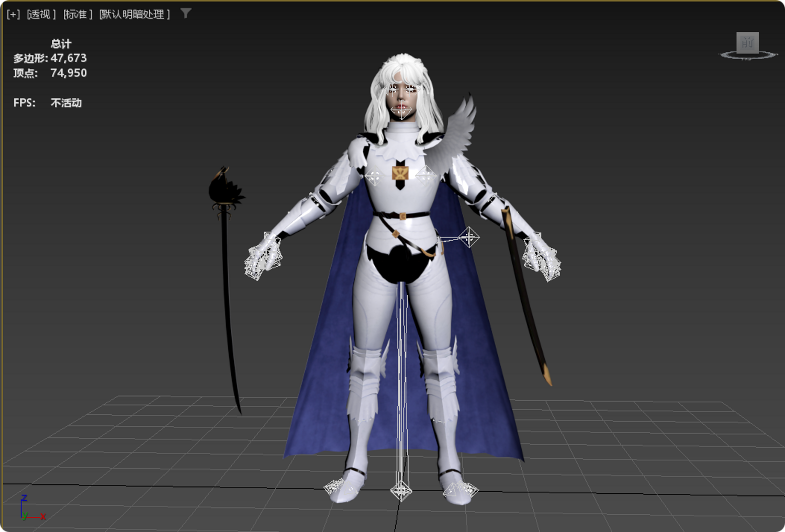Open the 默认明暗处理 shading menu

tap(134, 14)
